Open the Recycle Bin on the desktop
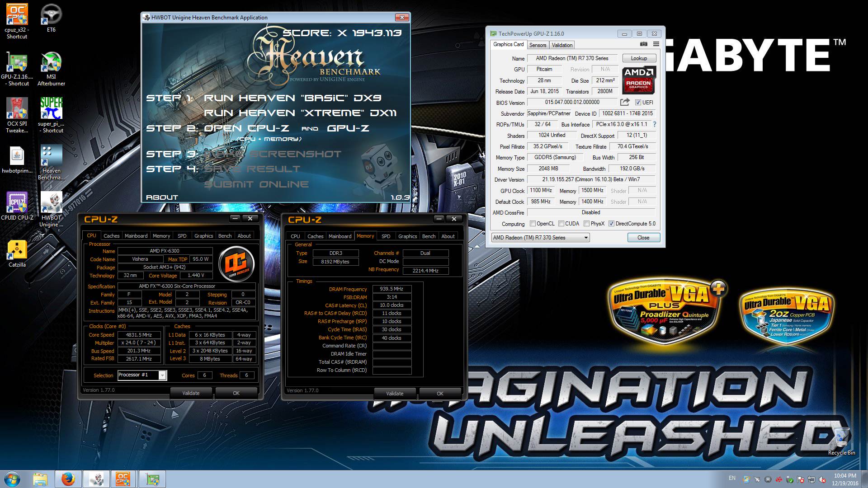The width and height of the screenshot is (868, 488). pyautogui.click(x=841, y=441)
